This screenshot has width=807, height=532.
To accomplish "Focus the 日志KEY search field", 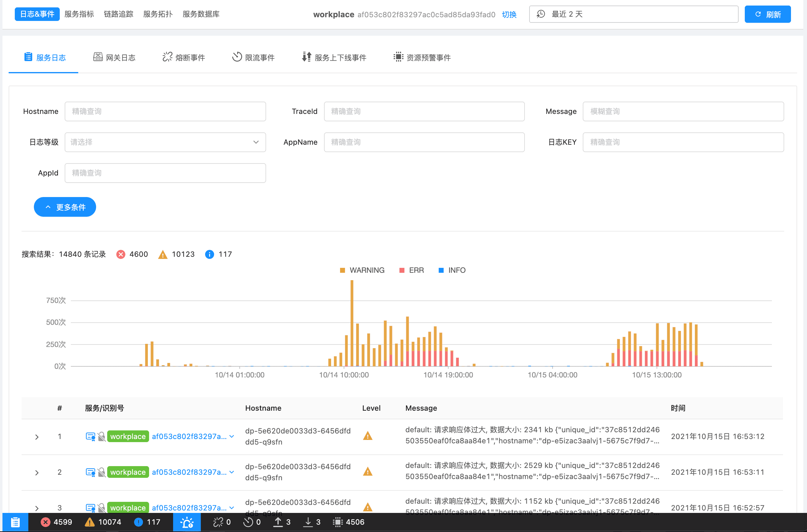I will click(683, 142).
